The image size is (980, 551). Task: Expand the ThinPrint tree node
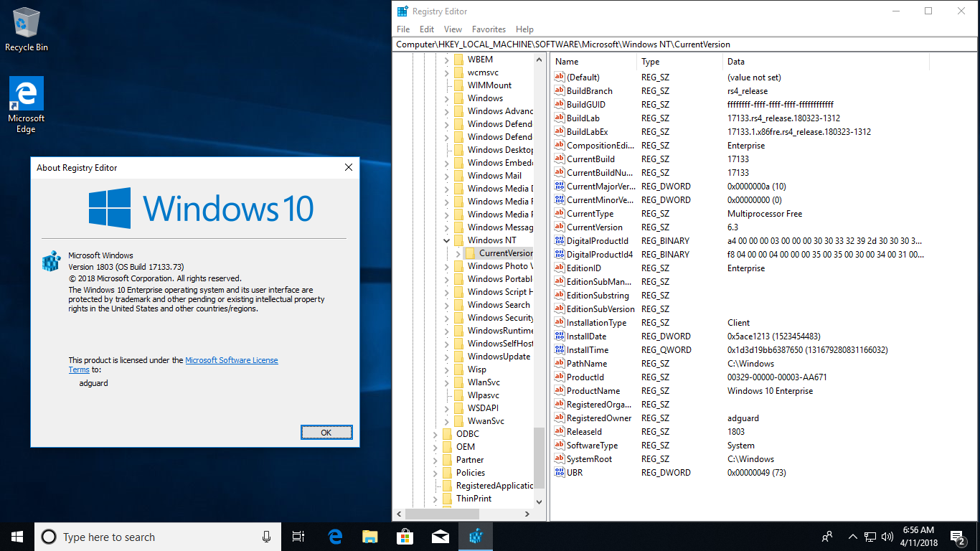click(x=435, y=499)
